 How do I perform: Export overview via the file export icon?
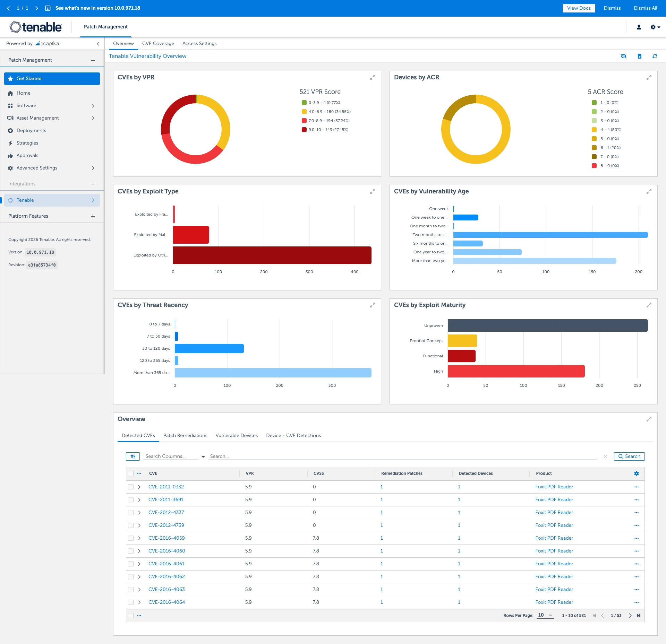(x=639, y=56)
